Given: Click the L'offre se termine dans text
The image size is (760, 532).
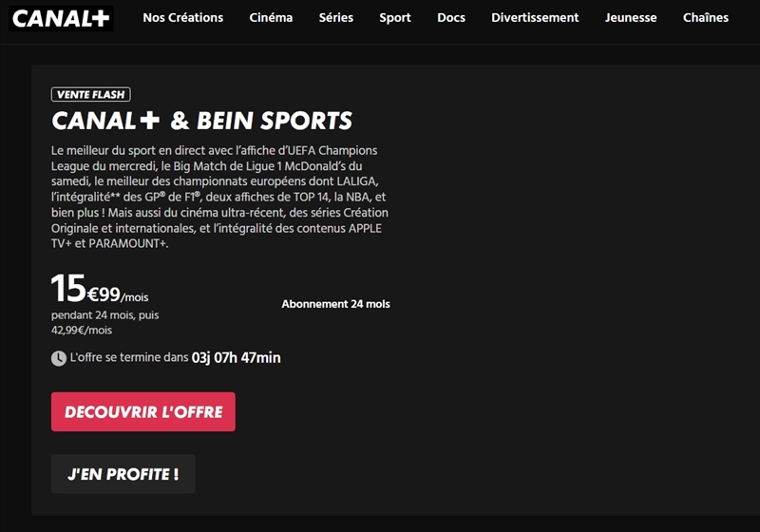Looking at the screenshot, I should click(129, 357).
